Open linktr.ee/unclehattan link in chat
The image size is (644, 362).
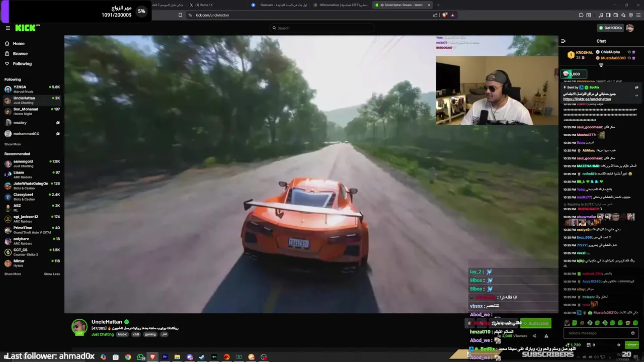(x=587, y=99)
